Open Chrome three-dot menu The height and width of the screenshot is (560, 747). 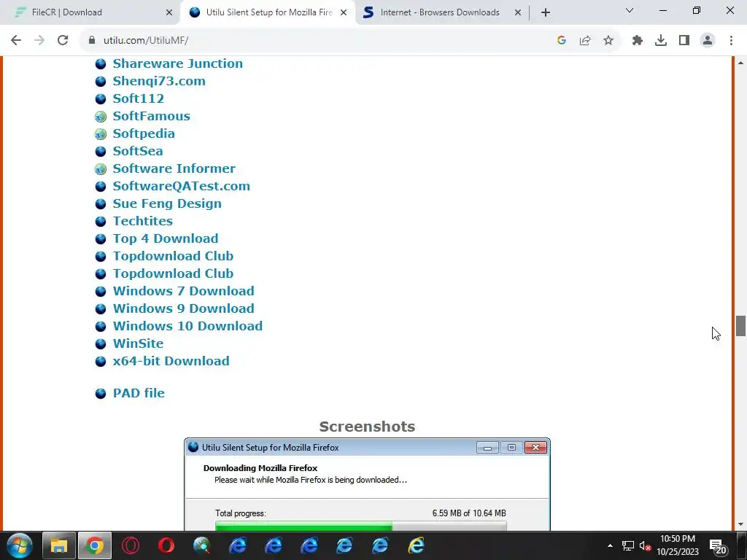731,41
